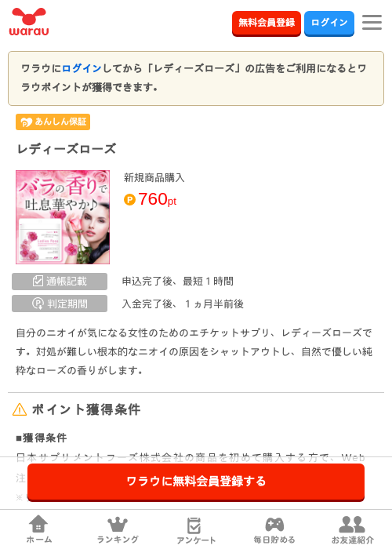
Task: Select the ホーム tab label
Action: point(39,540)
